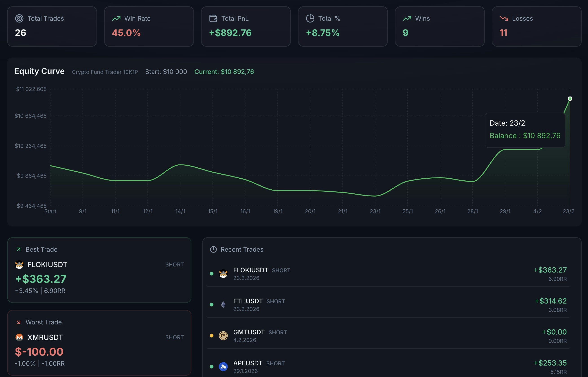The height and width of the screenshot is (377, 588).
Task: Click the 14/1 date label on chart axis
Action: 180,211
